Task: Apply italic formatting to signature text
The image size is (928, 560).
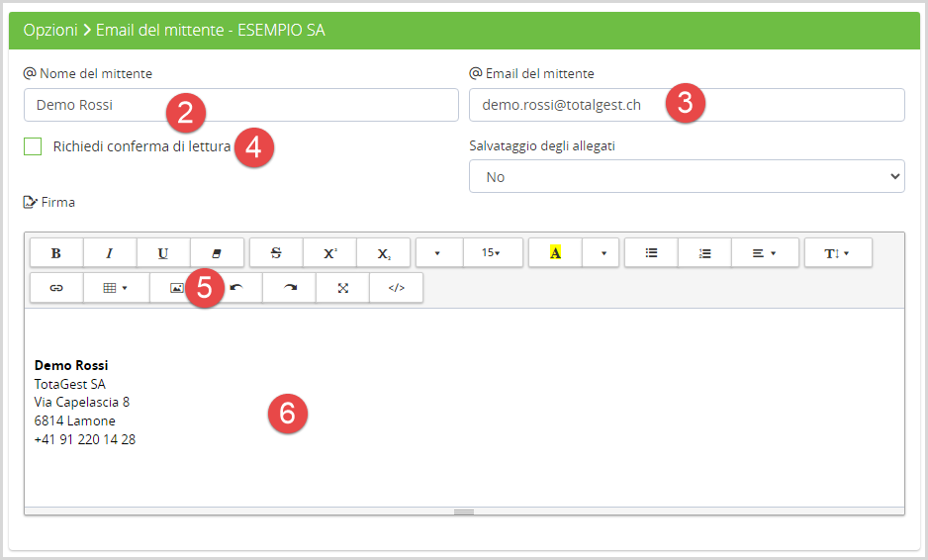Action: click(x=110, y=252)
